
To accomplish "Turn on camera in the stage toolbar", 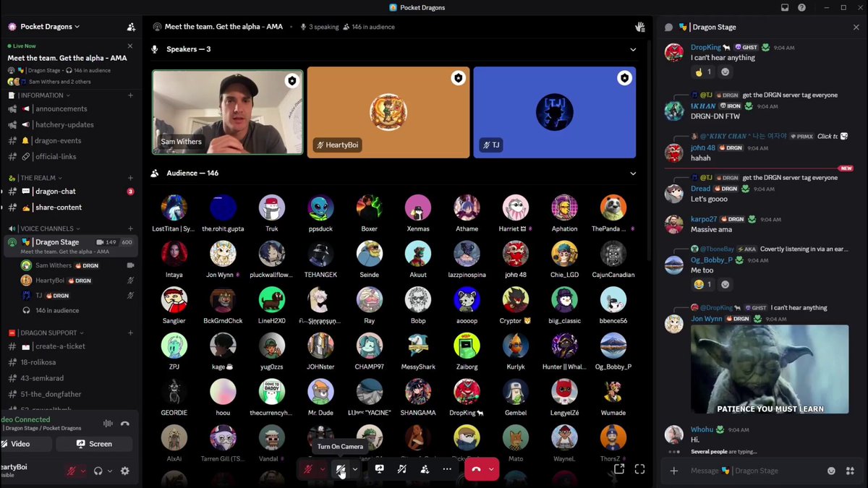I will point(340,469).
